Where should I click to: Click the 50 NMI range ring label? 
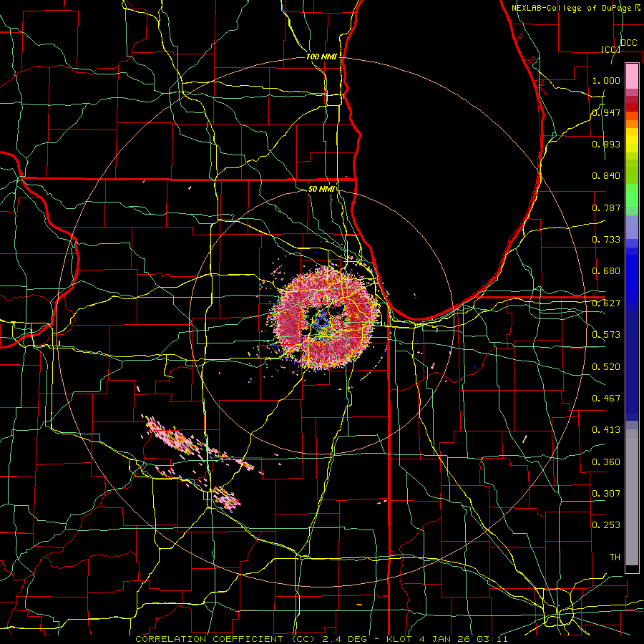click(321, 189)
